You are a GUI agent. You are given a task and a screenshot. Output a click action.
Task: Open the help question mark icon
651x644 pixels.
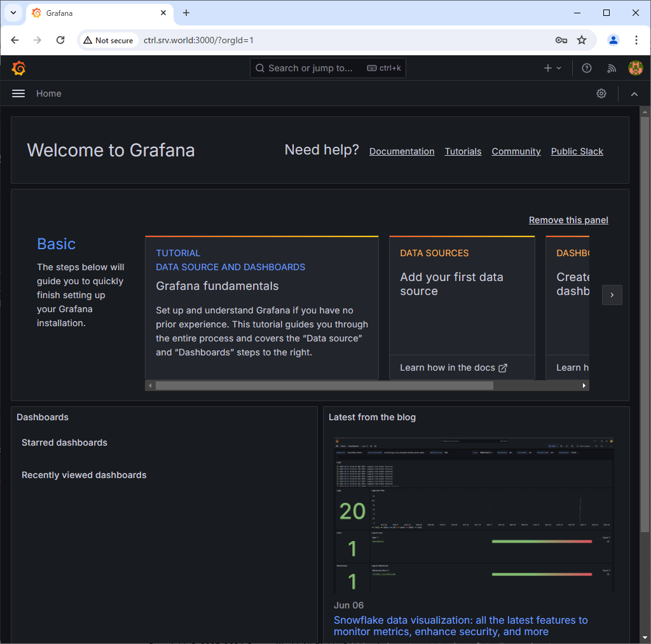tap(587, 68)
